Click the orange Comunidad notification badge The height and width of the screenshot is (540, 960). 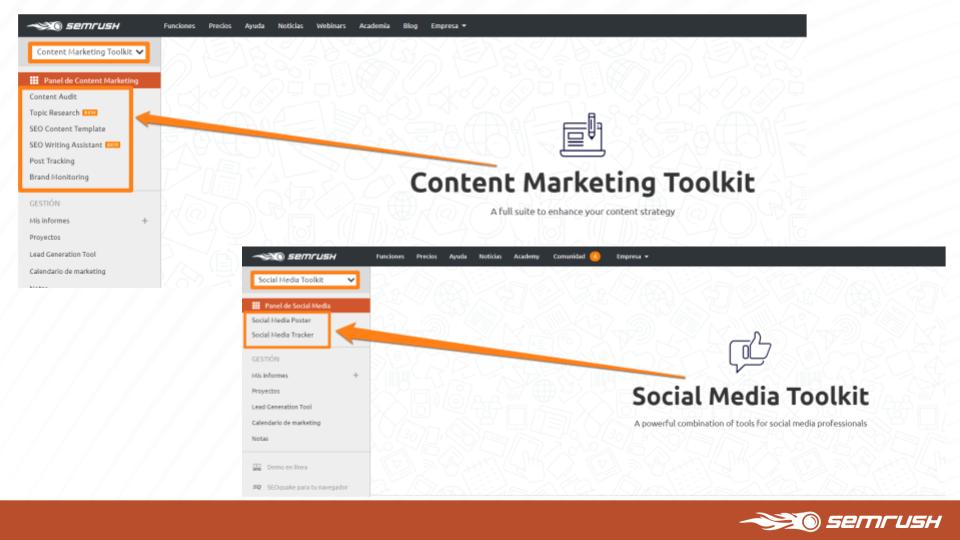[594, 256]
